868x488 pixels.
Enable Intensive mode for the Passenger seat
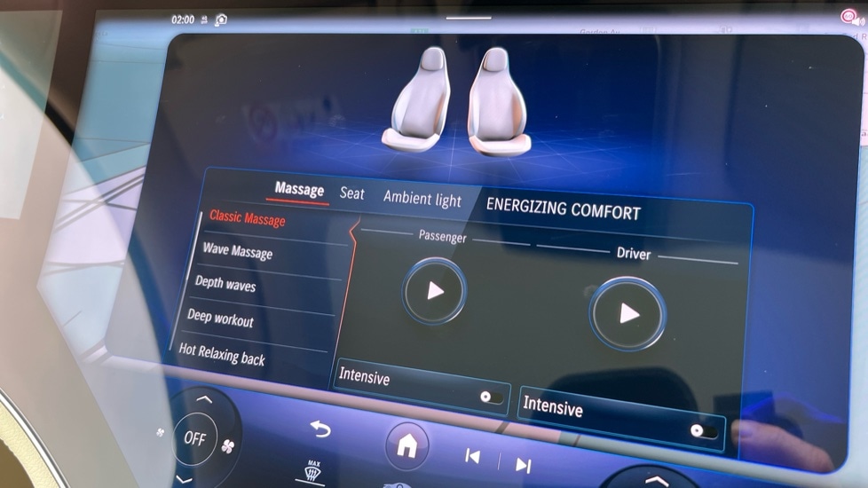coord(491,397)
